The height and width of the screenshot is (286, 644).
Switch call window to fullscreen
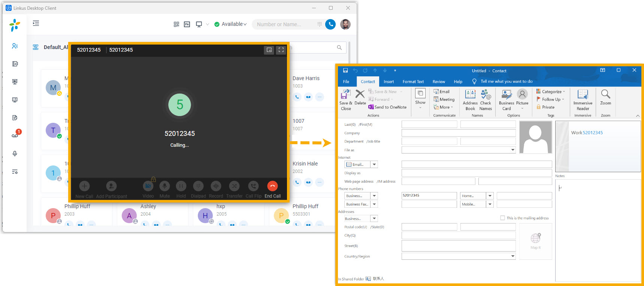pyautogui.click(x=281, y=50)
